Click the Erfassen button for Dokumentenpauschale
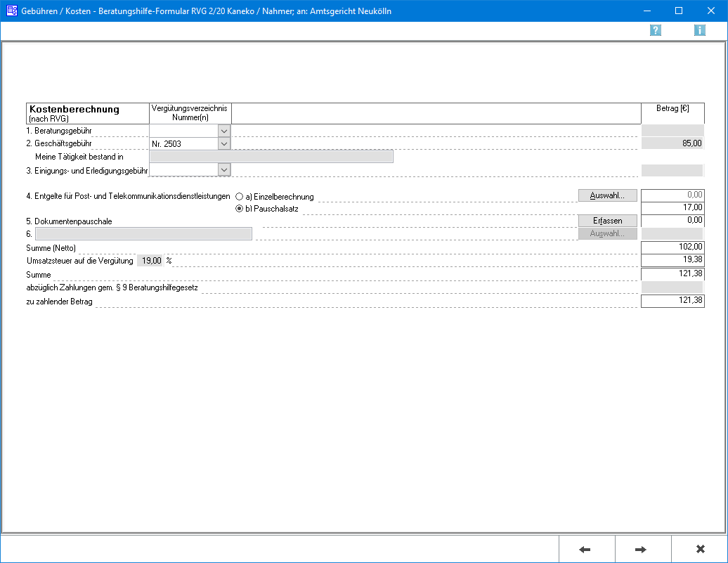This screenshot has width=728, height=563. click(x=607, y=221)
